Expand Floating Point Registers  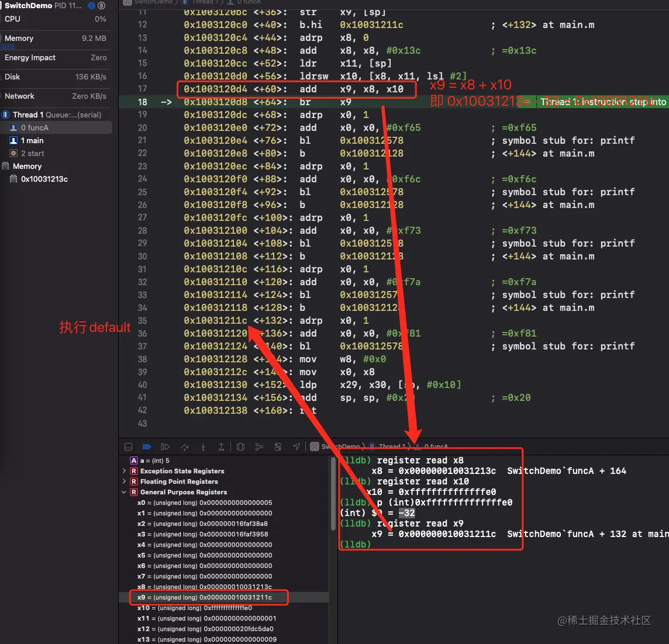(x=124, y=482)
